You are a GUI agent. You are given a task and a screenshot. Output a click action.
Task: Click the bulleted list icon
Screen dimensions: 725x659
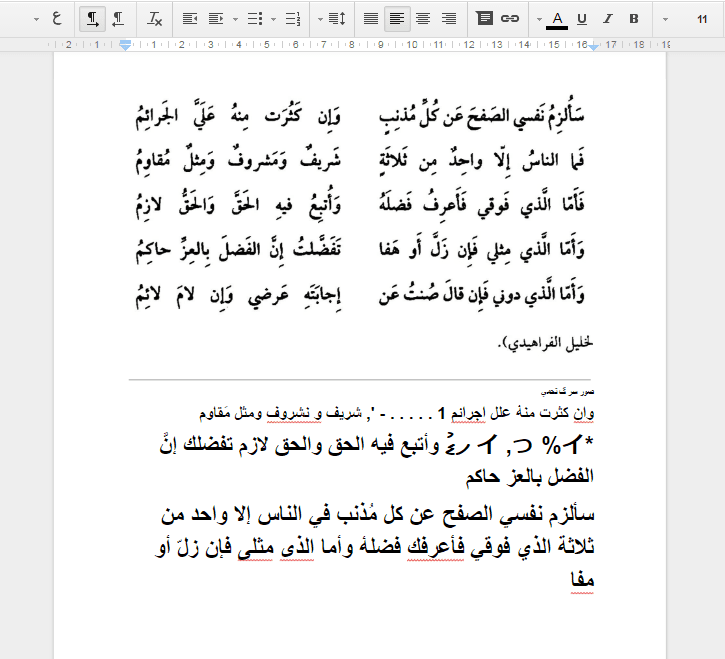(x=254, y=19)
